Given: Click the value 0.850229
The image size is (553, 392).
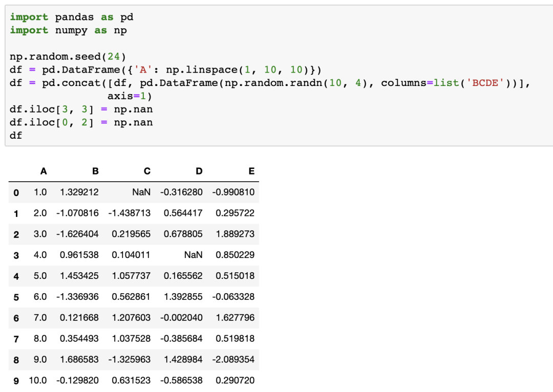Looking at the screenshot, I should tap(235, 255).
